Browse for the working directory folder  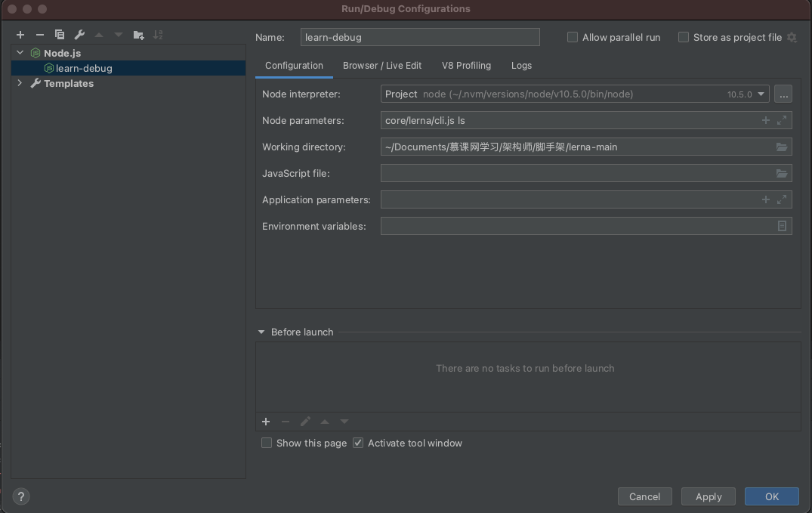coord(782,147)
